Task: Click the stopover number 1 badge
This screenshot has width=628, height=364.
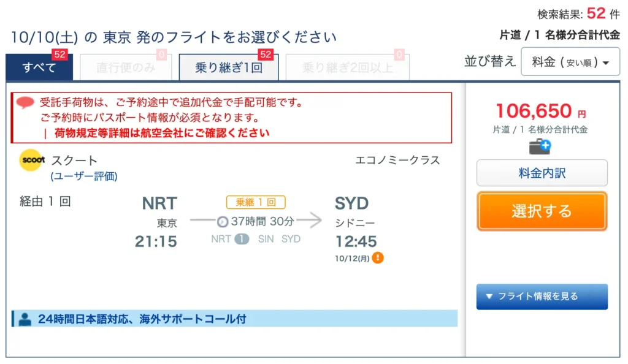Action: [x=242, y=239]
